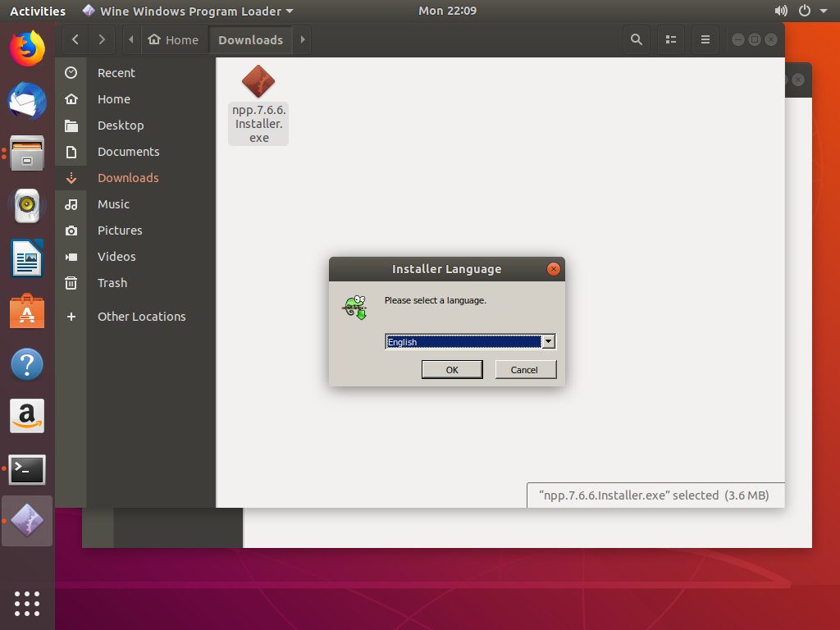This screenshot has width=840, height=630.
Task: Open Ubuntu Software from the dock
Action: (x=27, y=312)
